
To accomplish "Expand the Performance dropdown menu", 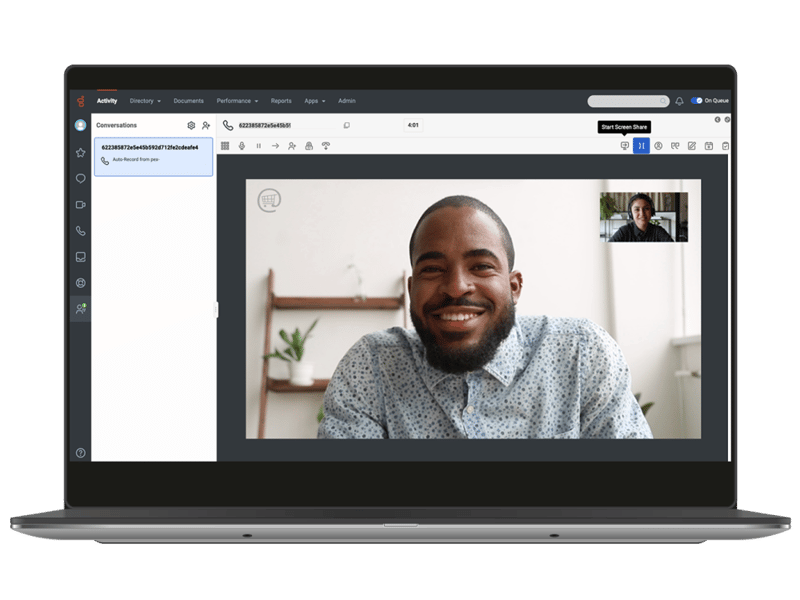I will 237,101.
